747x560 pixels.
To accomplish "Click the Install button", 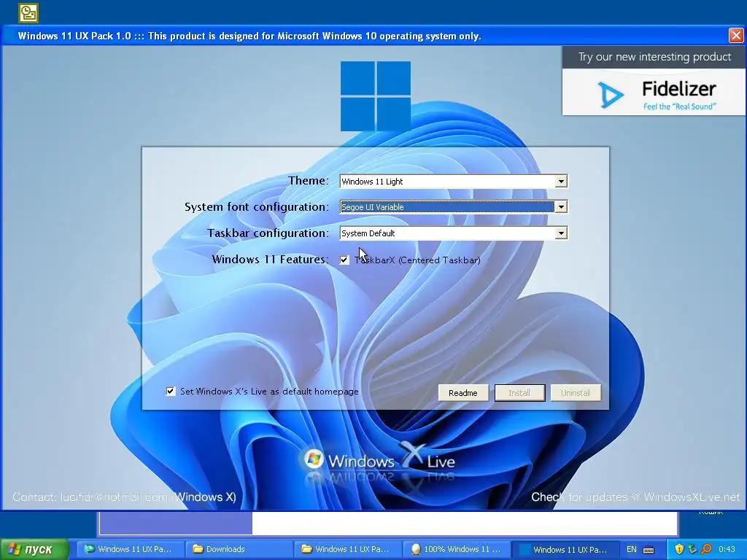I will [519, 393].
